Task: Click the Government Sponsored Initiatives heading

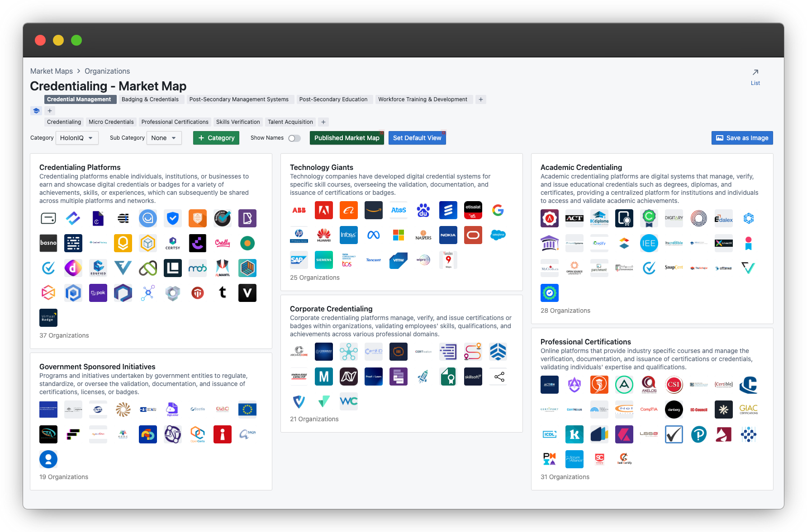Action: tap(97, 367)
